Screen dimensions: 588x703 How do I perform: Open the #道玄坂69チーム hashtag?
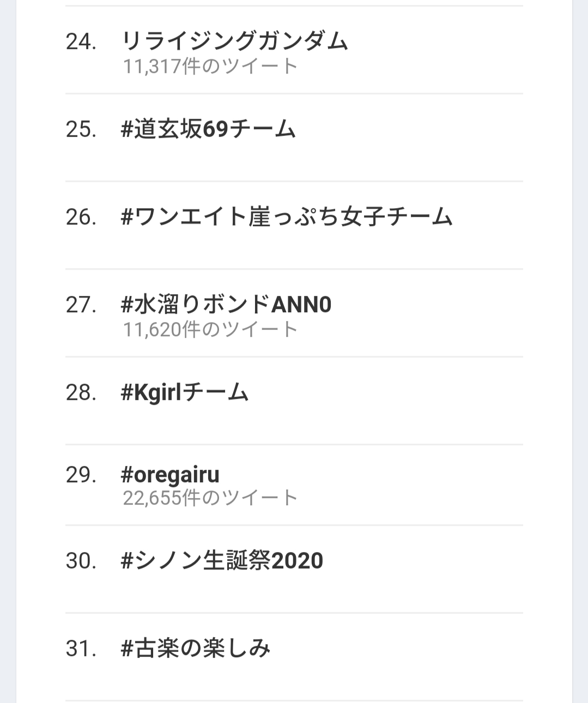(208, 130)
